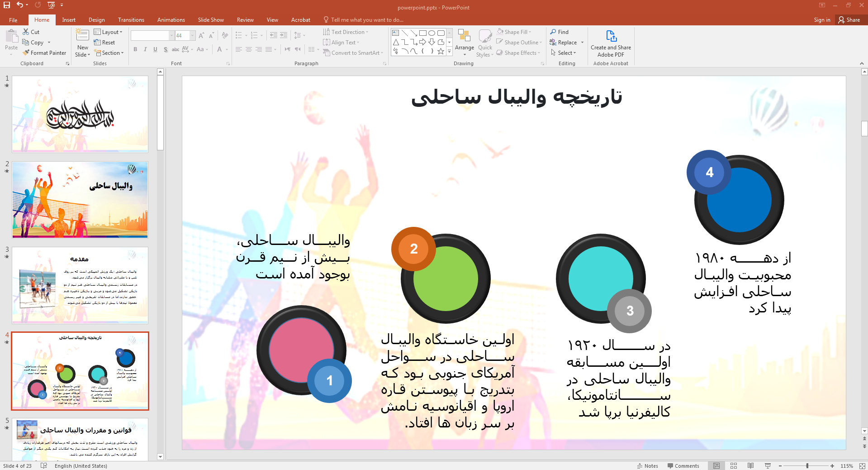Toggle Justify paragraph alignment
This screenshot has width=868, height=470.
[x=268, y=50]
